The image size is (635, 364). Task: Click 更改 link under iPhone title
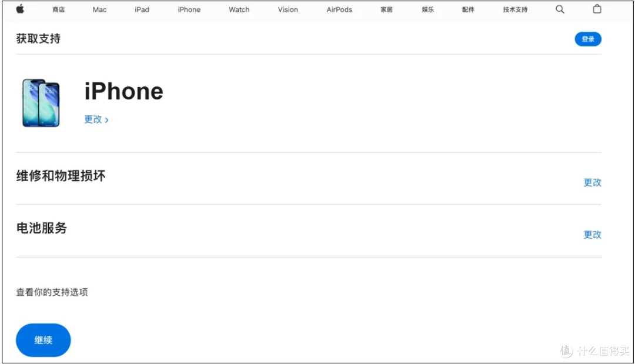96,119
